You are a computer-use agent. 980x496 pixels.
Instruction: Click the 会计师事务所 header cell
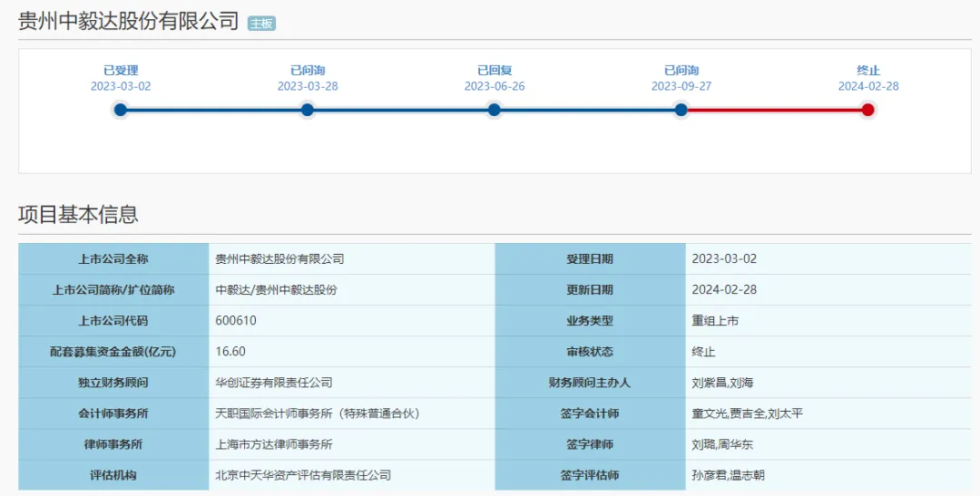coord(113,413)
